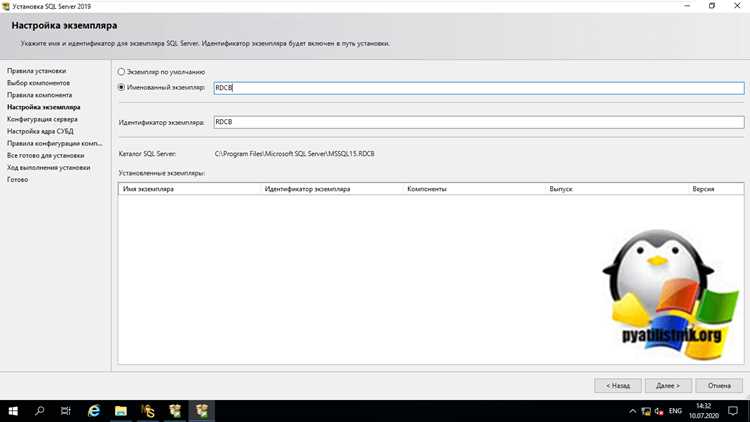Open the SQL Server Installation Center taskbar icon

coord(148,411)
